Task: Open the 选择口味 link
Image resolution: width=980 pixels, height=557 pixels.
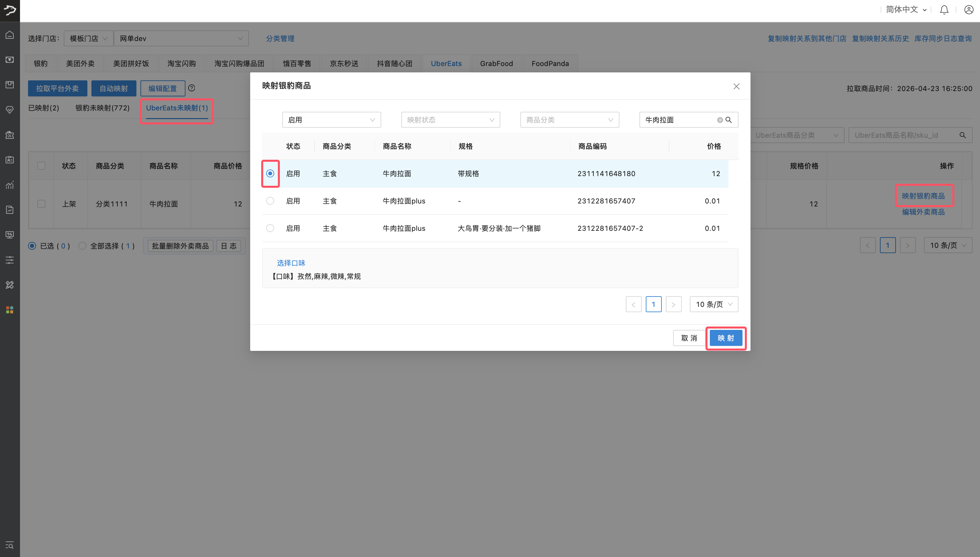Action: (x=291, y=263)
